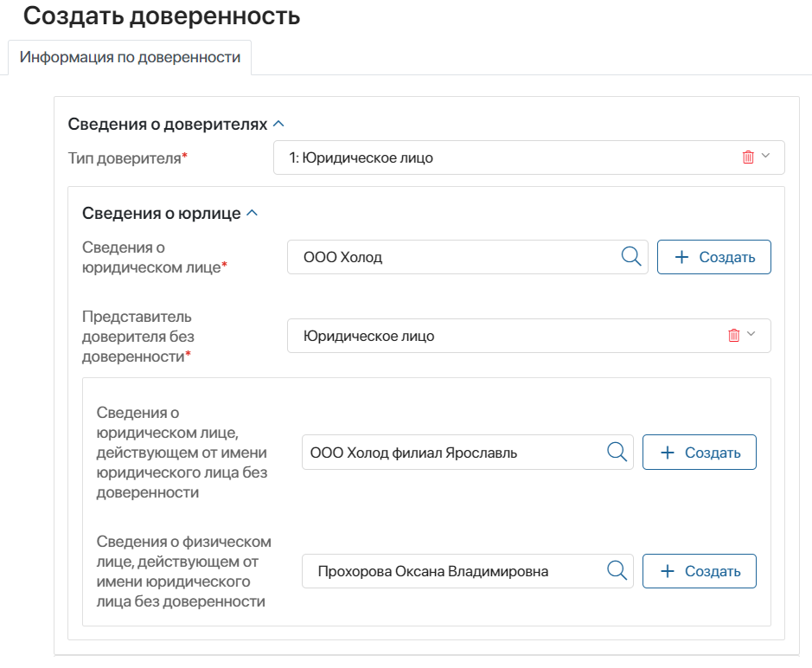Click search magnifier in ООО Холод field
Viewport: 812px width, 668px height.
[631, 257]
